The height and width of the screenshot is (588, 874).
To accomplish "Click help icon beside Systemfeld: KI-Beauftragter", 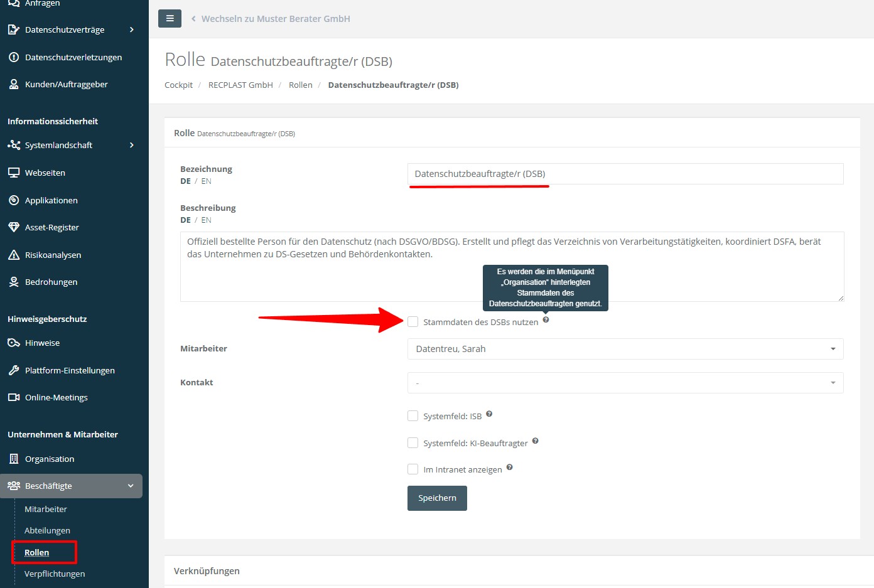I will tap(536, 441).
